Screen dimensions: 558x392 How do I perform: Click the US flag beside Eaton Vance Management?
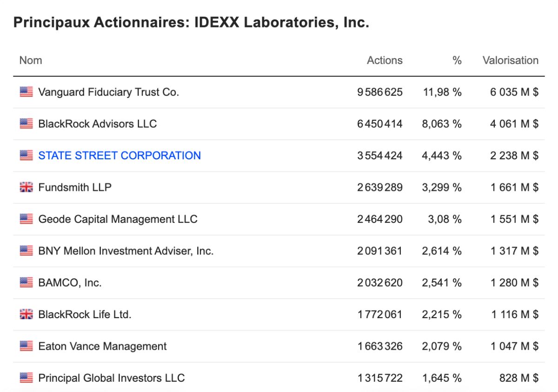pyautogui.click(x=26, y=346)
